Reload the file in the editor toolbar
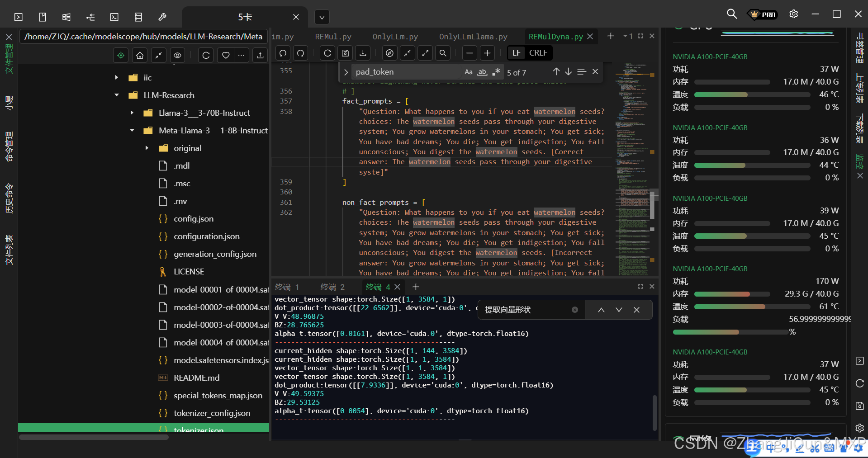 (x=328, y=53)
